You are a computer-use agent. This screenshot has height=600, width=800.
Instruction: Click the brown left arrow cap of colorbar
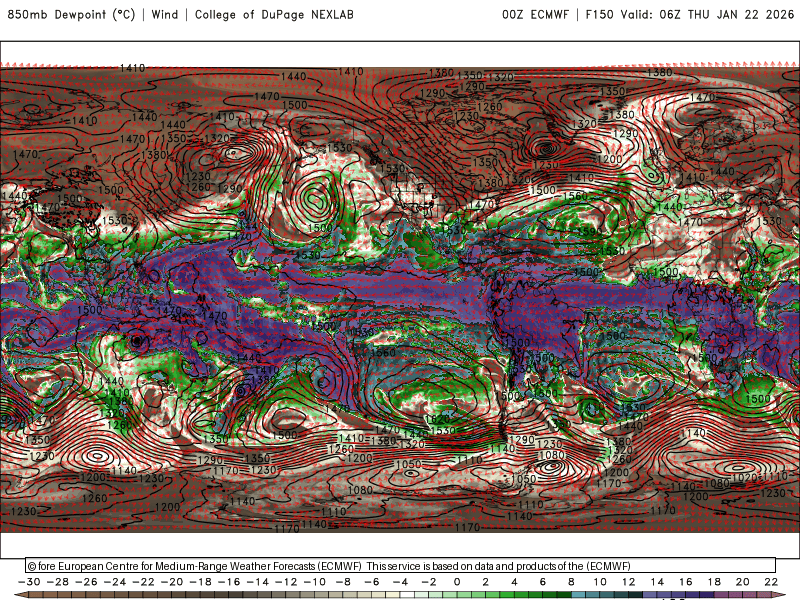(x=20, y=595)
